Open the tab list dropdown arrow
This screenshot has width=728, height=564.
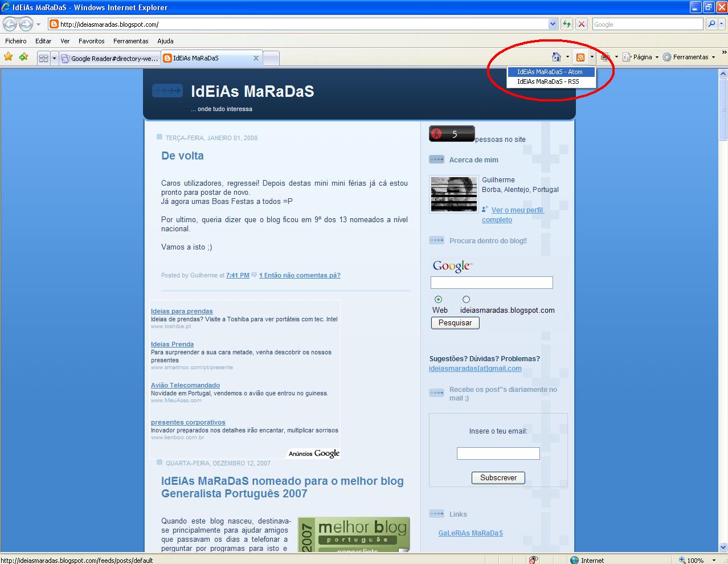click(55, 58)
